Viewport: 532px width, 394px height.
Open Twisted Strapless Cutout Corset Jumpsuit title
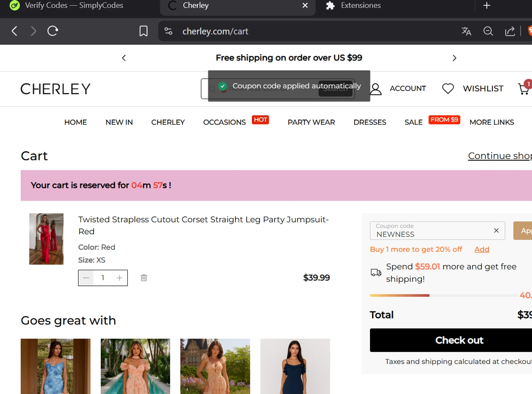(204, 226)
